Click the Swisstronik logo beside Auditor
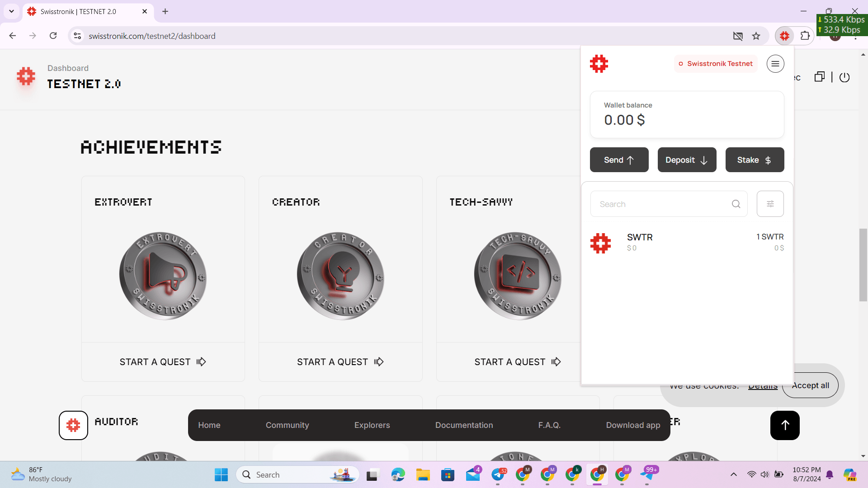This screenshot has width=868, height=488. click(73, 425)
